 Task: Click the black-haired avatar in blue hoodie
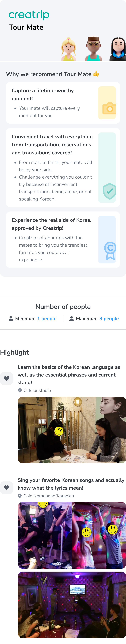(118, 49)
